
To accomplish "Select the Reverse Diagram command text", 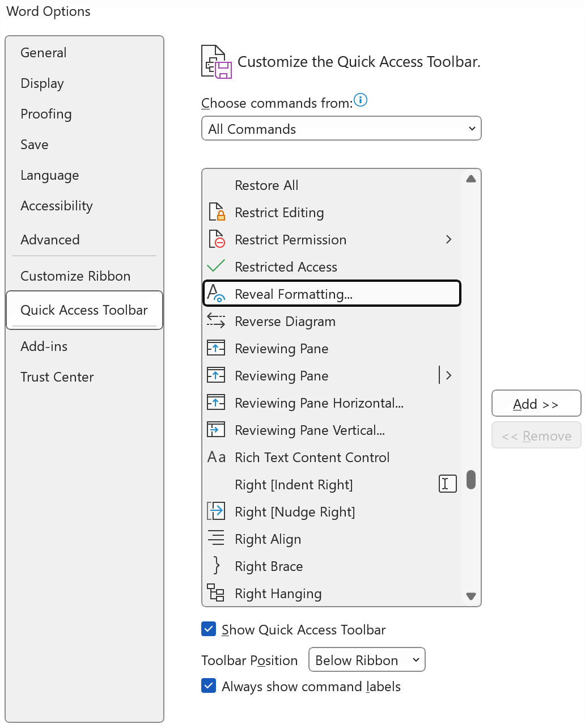I will (285, 321).
